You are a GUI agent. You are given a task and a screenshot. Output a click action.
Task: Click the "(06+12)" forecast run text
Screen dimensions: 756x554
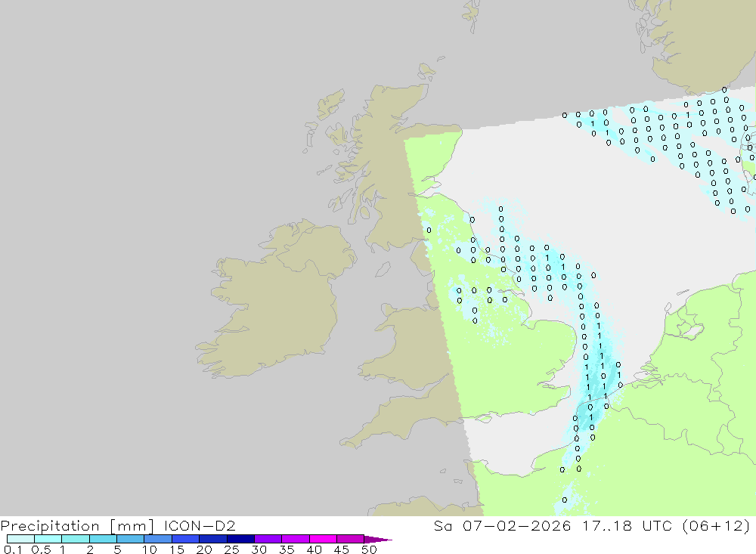coord(717,525)
